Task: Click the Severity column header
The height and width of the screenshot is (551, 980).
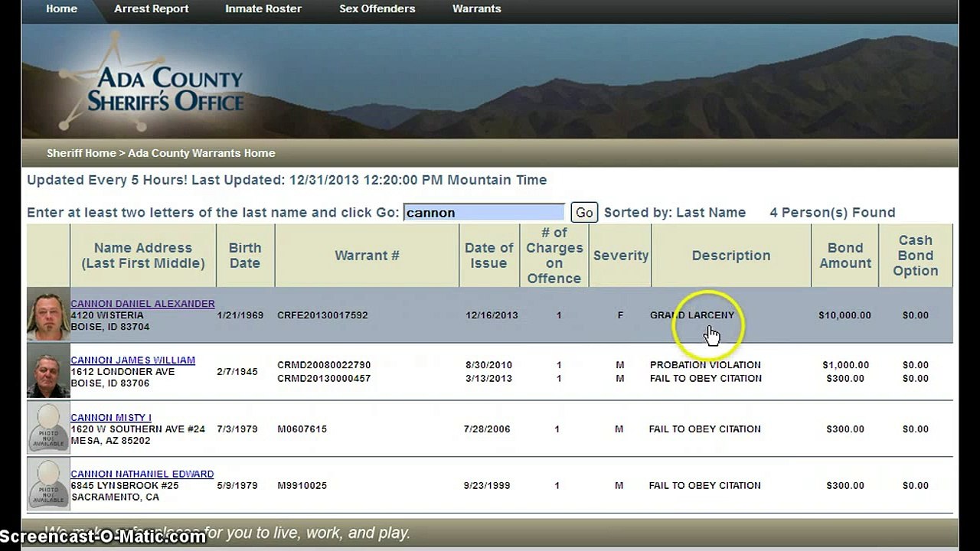Action: tap(621, 256)
